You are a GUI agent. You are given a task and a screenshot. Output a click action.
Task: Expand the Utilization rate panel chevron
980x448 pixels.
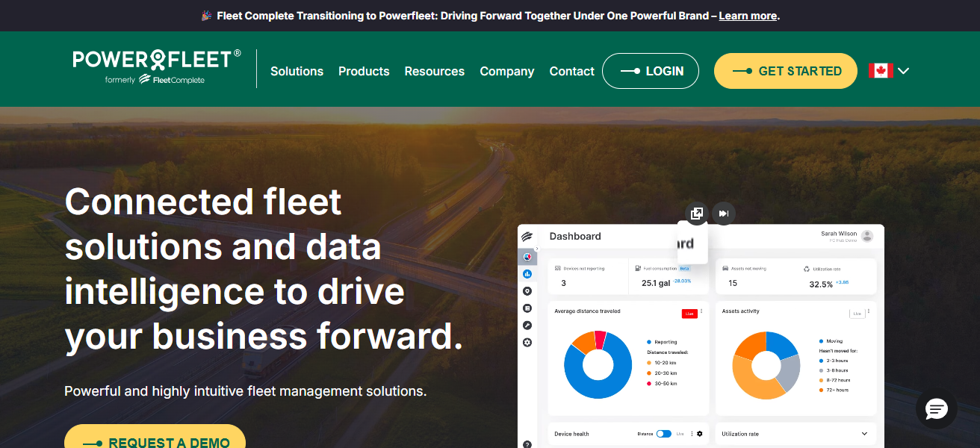(865, 434)
